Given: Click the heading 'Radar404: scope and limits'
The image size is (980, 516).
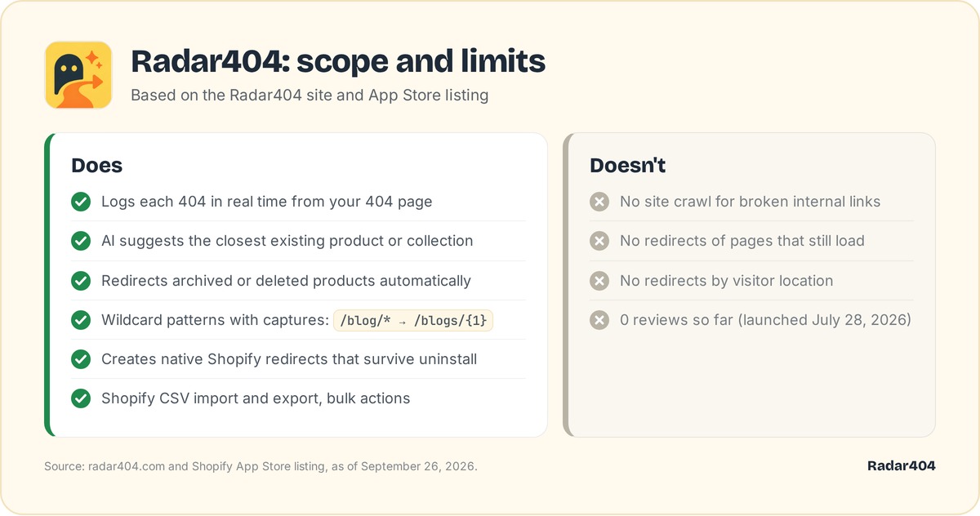Looking at the screenshot, I should coord(338,61).
